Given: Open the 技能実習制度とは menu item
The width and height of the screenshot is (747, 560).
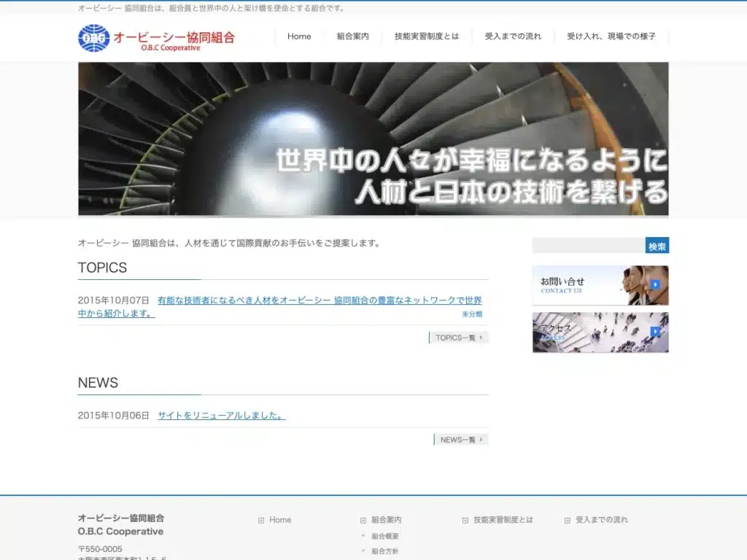Looking at the screenshot, I should 427,36.
